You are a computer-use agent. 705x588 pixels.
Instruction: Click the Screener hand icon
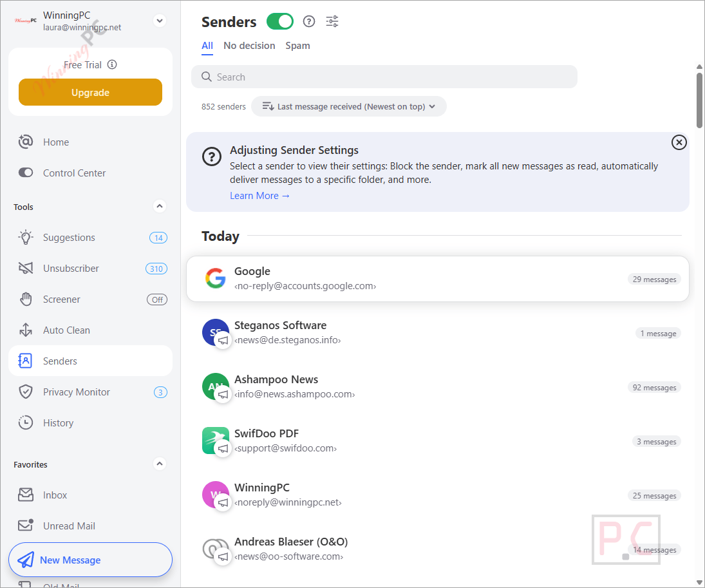pos(26,299)
